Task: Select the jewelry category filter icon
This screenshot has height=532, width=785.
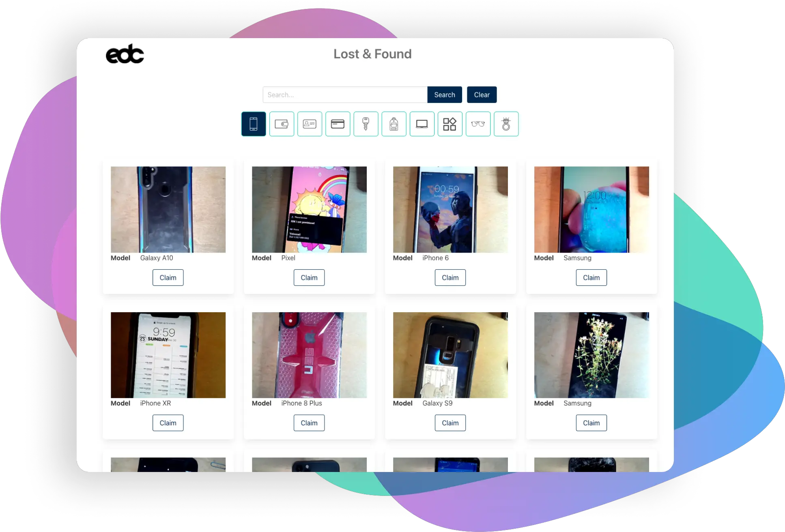Action: tap(505, 124)
